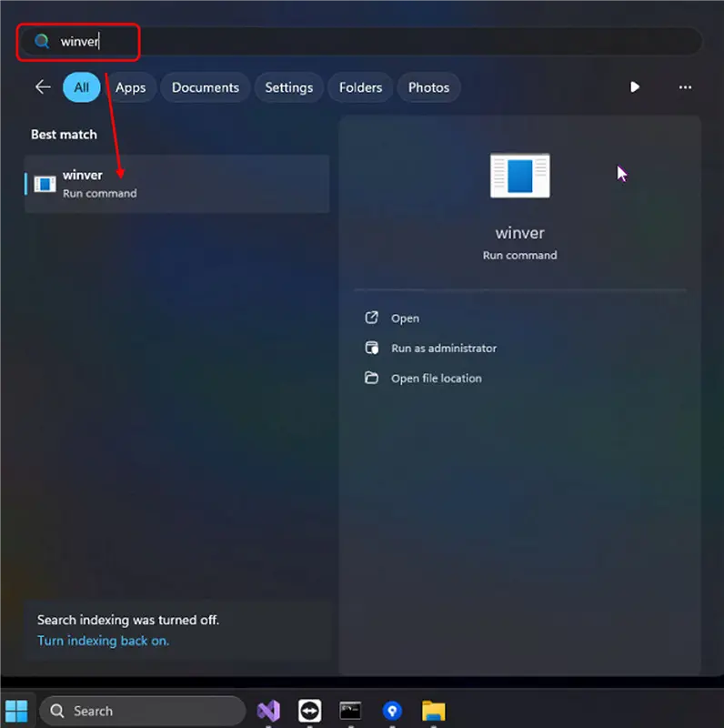Click the Open file location folder icon
The height and width of the screenshot is (728, 724).
[x=371, y=378]
